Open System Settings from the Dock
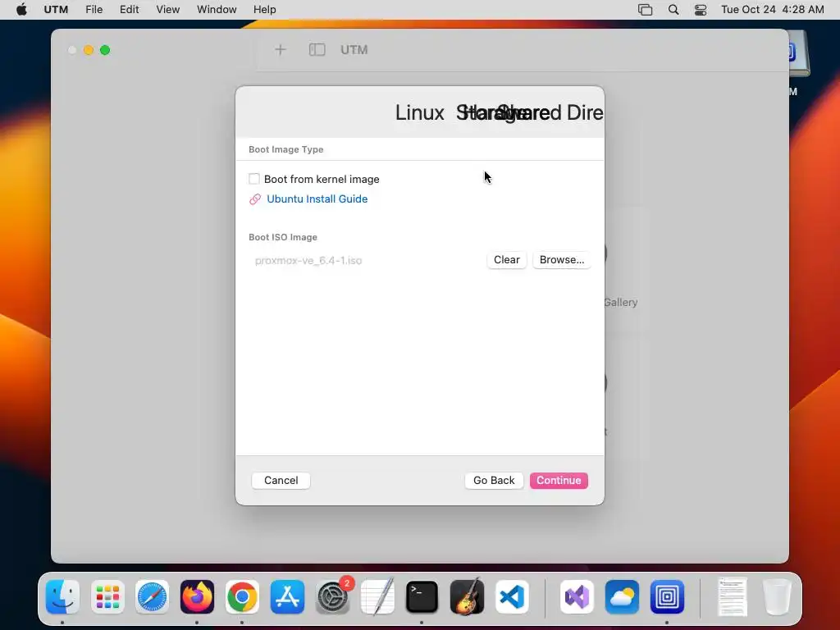This screenshot has width=840, height=630. [x=332, y=597]
